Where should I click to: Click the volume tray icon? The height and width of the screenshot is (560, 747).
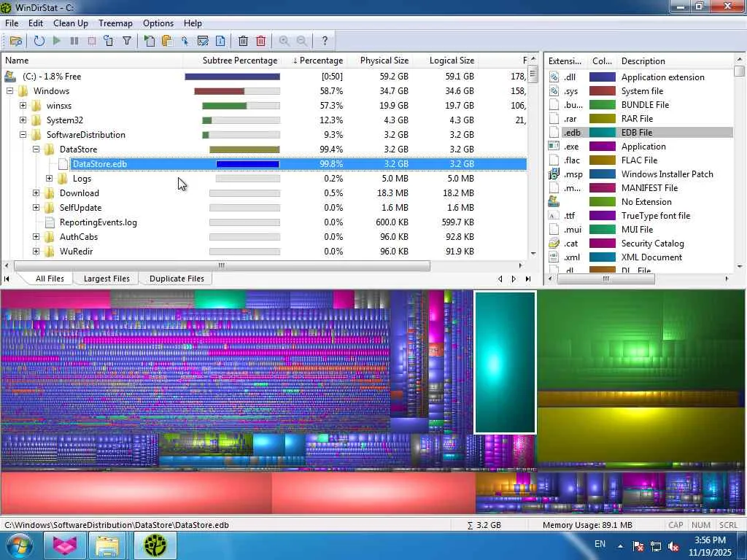(x=673, y=547)
